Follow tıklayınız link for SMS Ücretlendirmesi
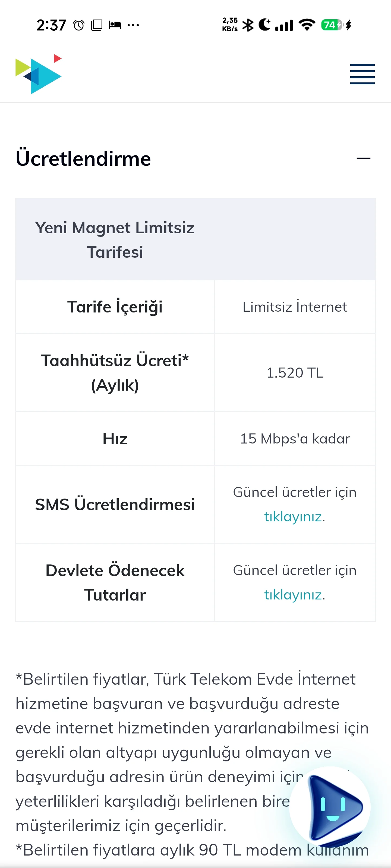The image size is (391, 868). point(292,516)
